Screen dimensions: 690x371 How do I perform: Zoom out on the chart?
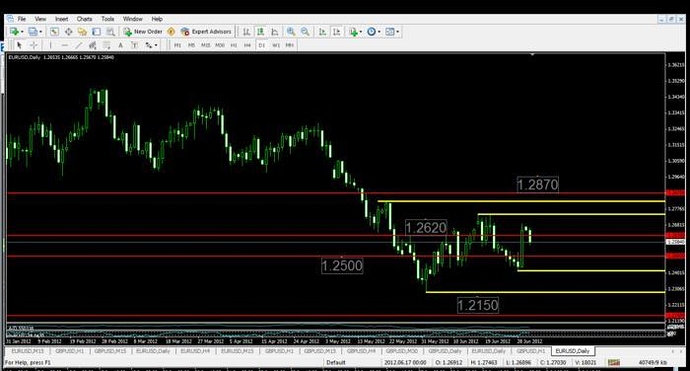[305, 32]
